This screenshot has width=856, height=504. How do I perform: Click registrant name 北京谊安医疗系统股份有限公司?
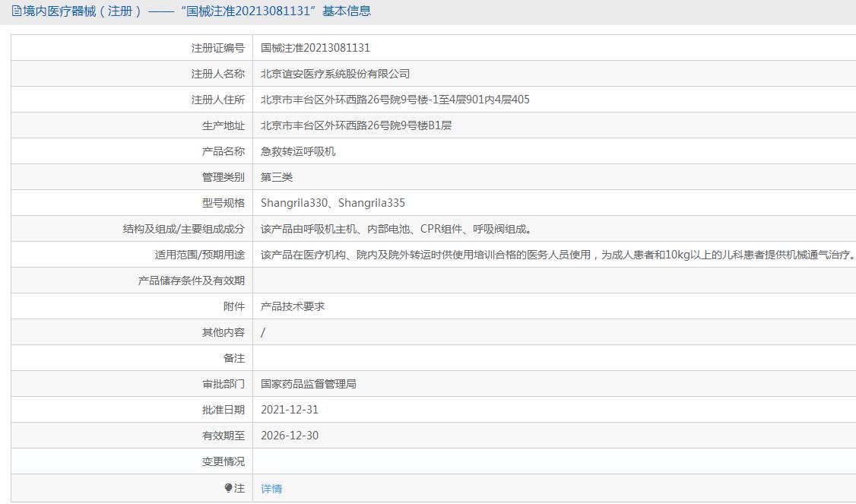point(335,74)
